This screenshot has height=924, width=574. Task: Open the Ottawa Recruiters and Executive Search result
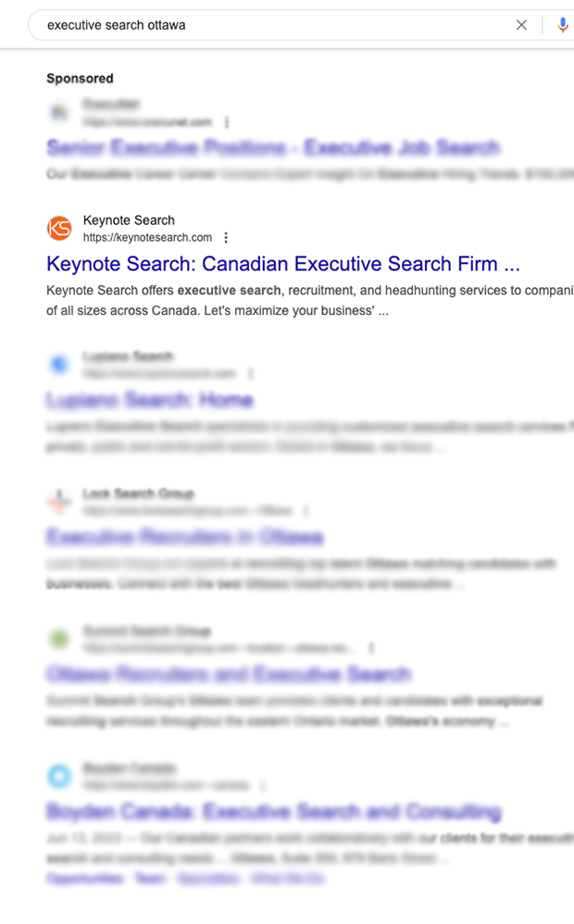(x=228, y=674)
